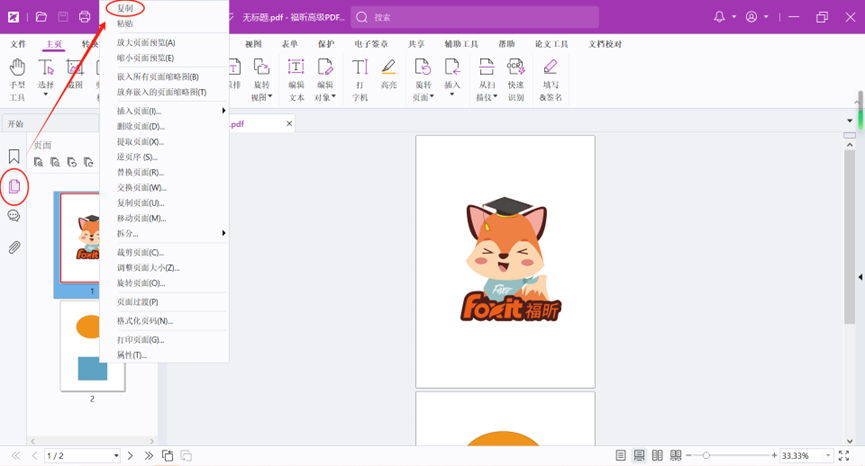Click the search box in title bar

pos(475,17)
